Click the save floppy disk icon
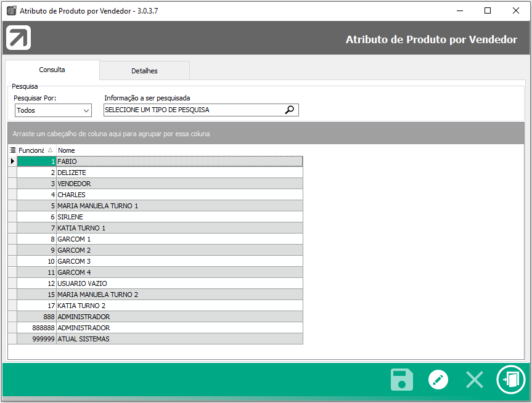 click(402, 379)
